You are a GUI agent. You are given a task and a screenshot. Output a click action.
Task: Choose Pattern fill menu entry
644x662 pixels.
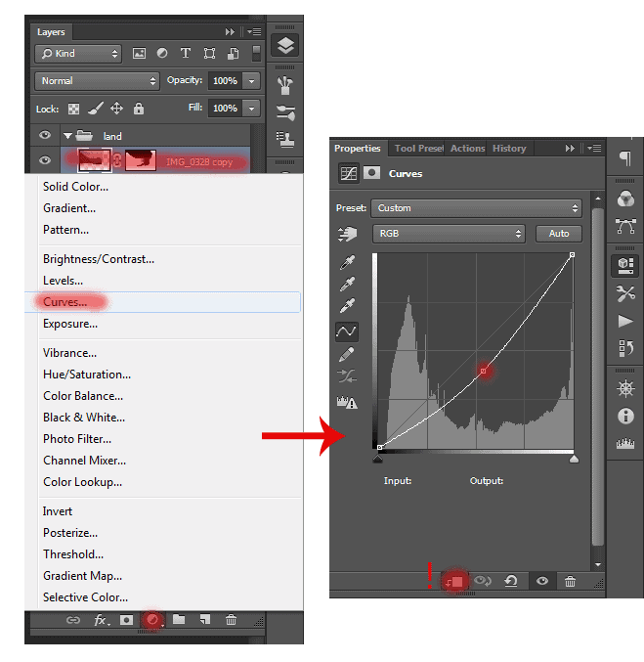pos(65,230)
